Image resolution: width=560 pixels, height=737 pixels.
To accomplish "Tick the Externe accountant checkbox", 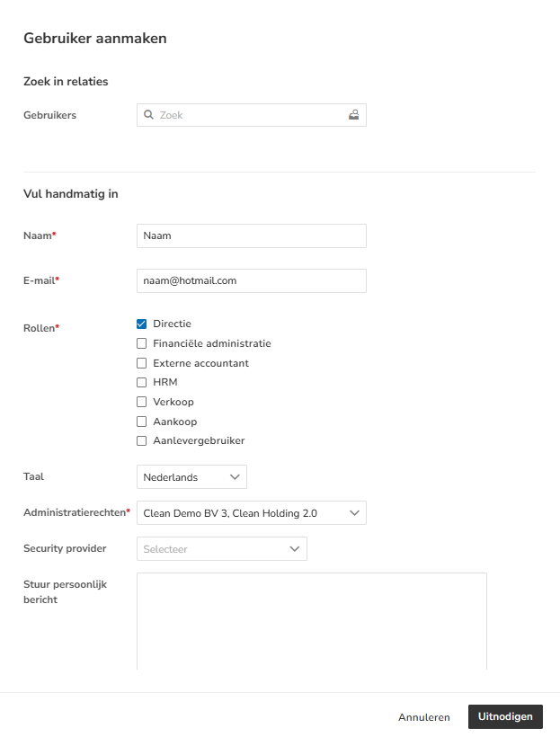I will tap(141, 363).
